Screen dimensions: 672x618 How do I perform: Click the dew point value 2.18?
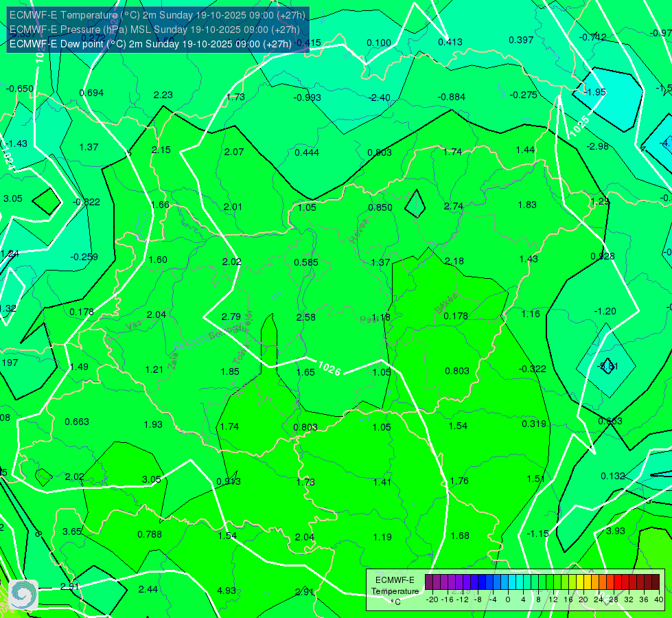(454, 261)
